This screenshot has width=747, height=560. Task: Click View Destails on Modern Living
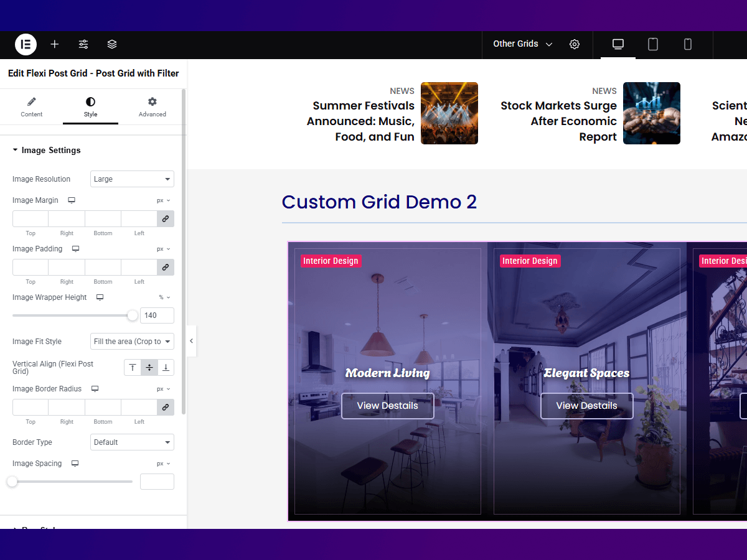point(387,406)
